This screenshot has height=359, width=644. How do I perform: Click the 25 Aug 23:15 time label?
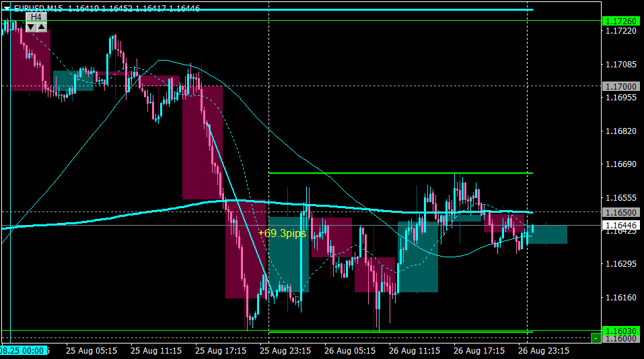(285, 351)
